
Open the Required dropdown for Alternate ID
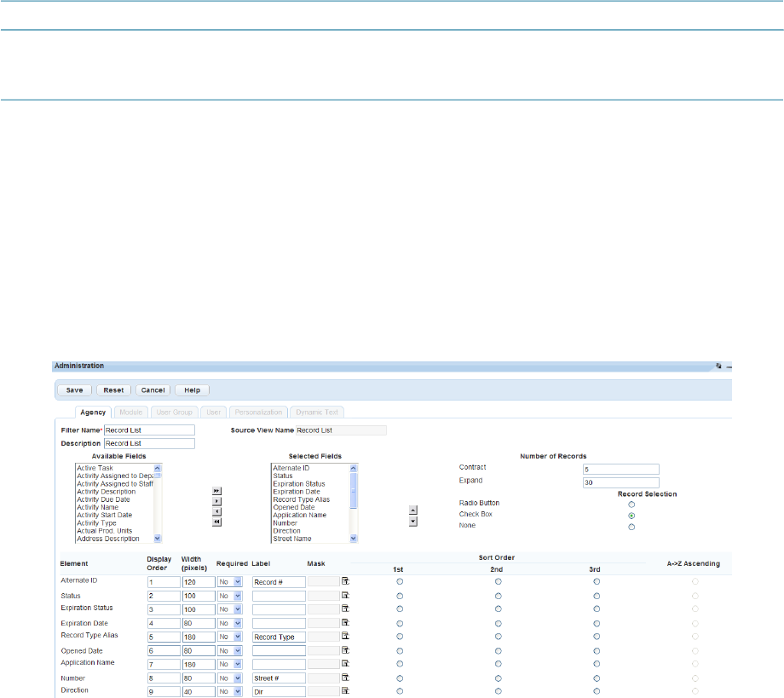(x=232, y=582)
